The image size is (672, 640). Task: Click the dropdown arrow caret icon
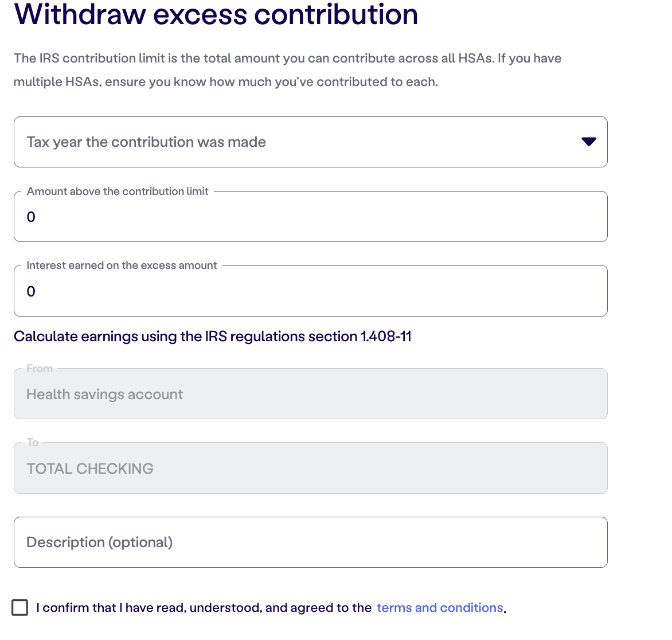589,142
